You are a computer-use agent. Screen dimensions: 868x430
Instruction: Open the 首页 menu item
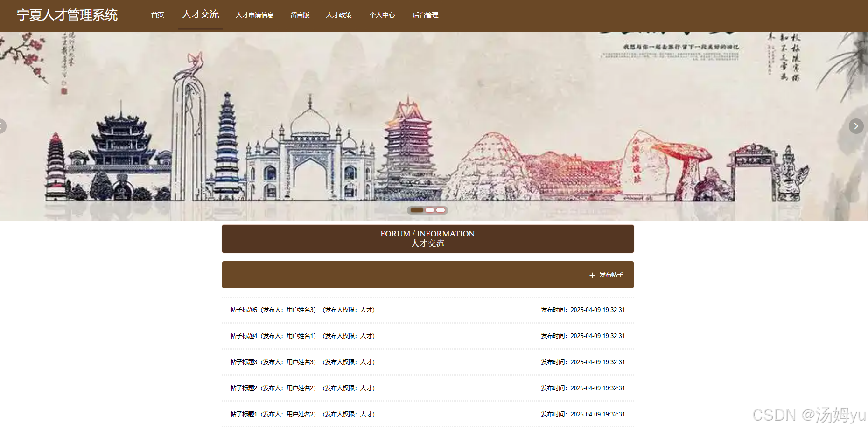(158, 15)
